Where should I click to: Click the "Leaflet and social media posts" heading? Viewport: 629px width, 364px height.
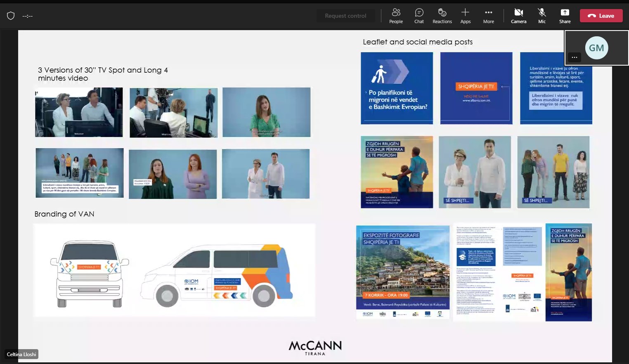(418, 42)
